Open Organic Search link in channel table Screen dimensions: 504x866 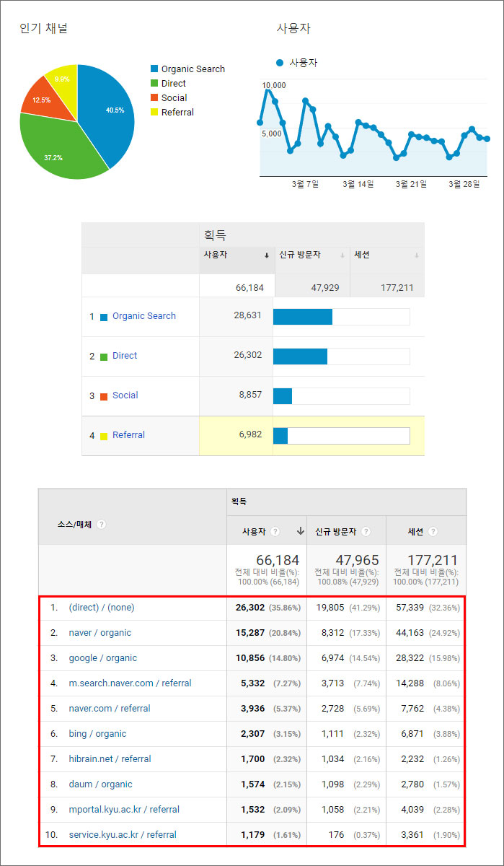click(144, 316)
